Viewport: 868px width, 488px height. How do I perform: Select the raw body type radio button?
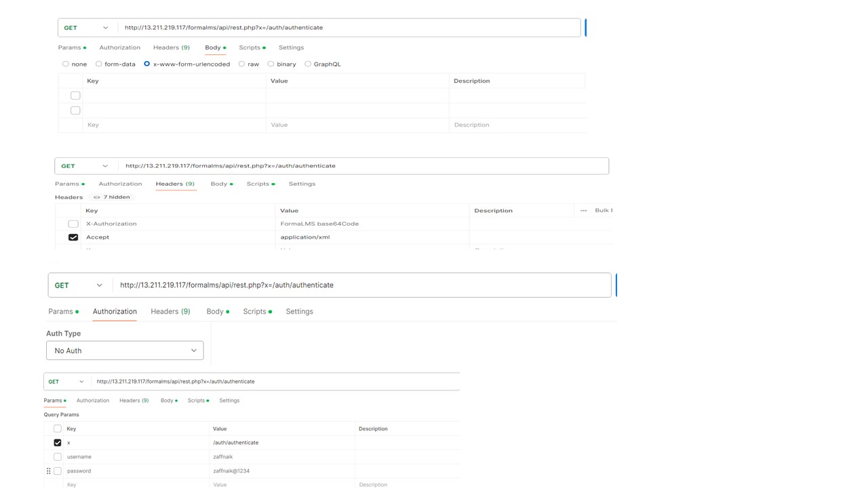[241, 64]
